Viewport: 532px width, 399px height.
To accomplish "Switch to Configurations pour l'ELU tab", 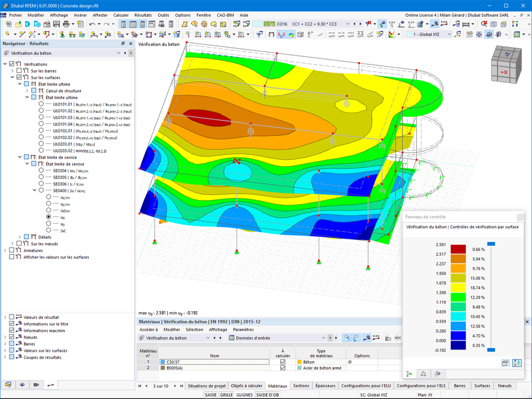I will point(366,386).
